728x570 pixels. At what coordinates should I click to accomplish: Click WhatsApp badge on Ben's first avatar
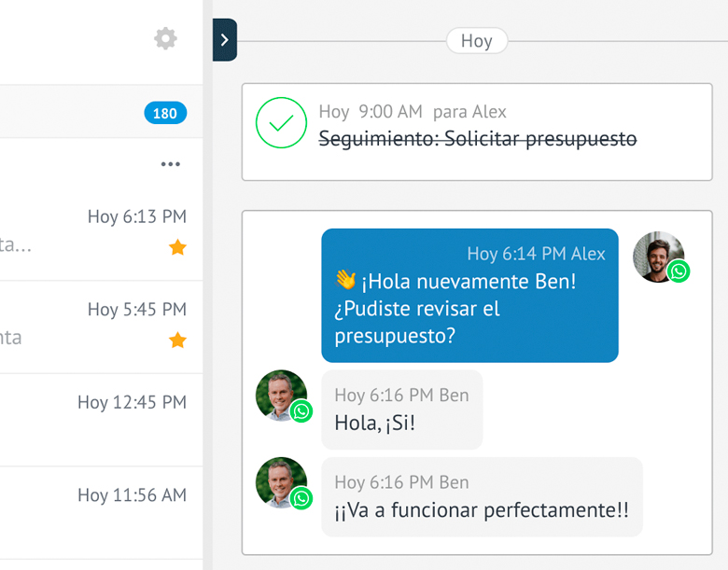pos(301,410)
